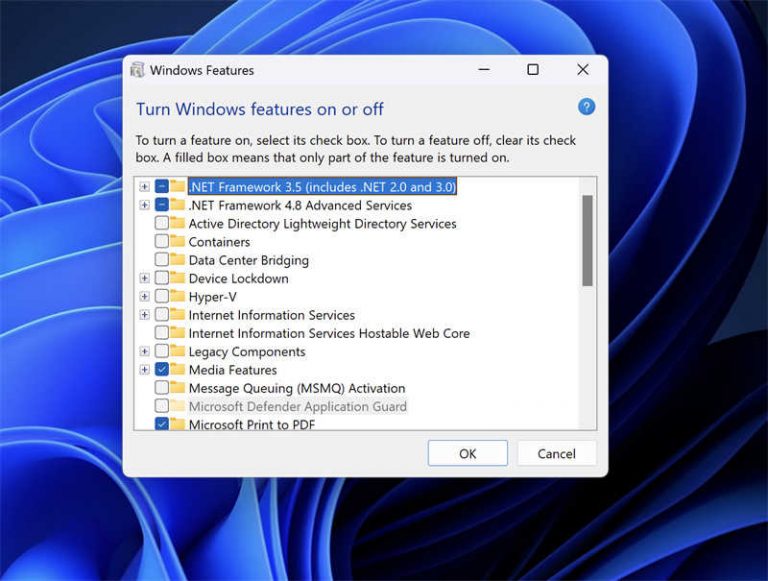Click the Cancel button
The image size is (768, 581).
556,453
